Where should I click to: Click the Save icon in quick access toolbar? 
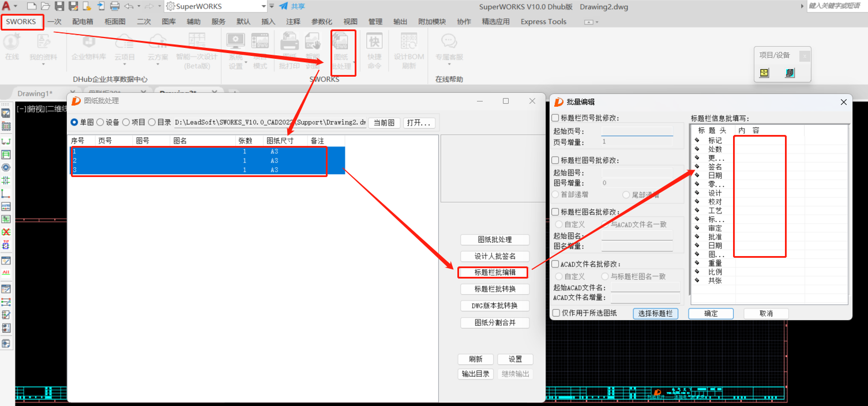click(59, 6)
